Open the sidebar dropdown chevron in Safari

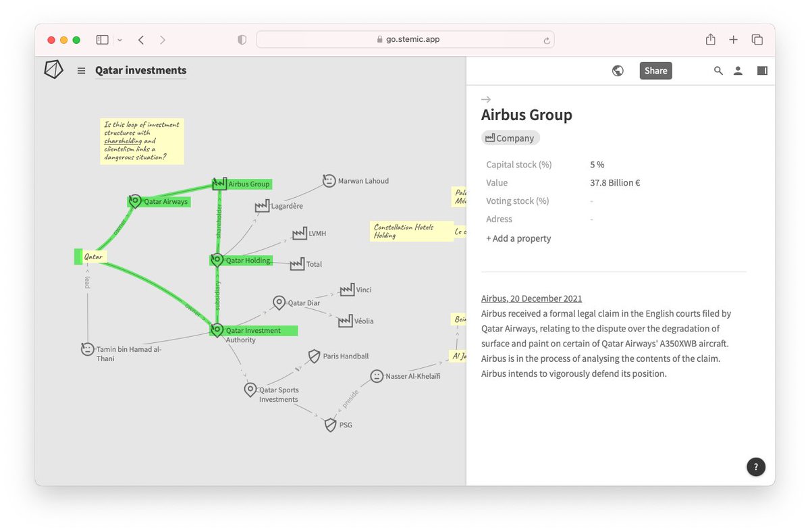click(x=119, y=40)
